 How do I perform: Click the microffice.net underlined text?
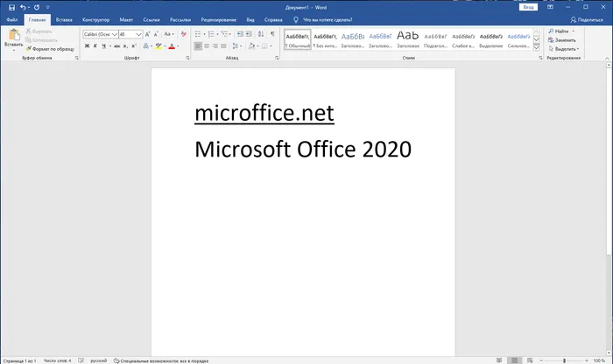coord(264,113)
